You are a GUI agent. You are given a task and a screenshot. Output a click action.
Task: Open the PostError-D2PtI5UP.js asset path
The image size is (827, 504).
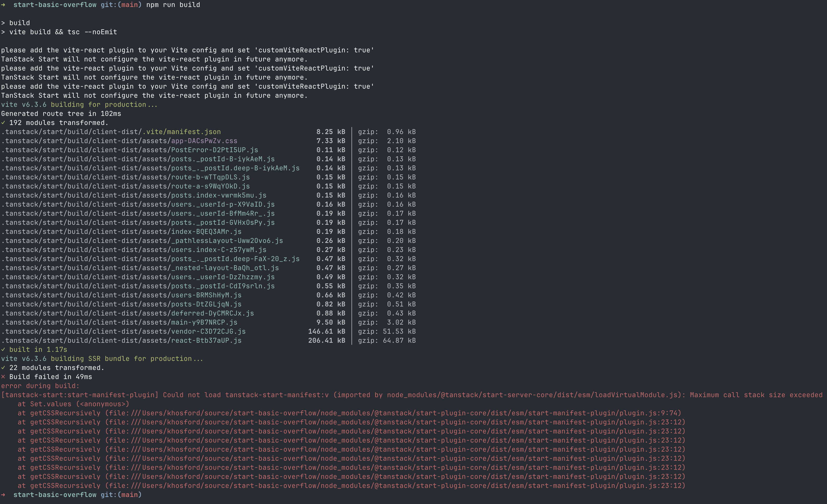[x=215, y=150]
